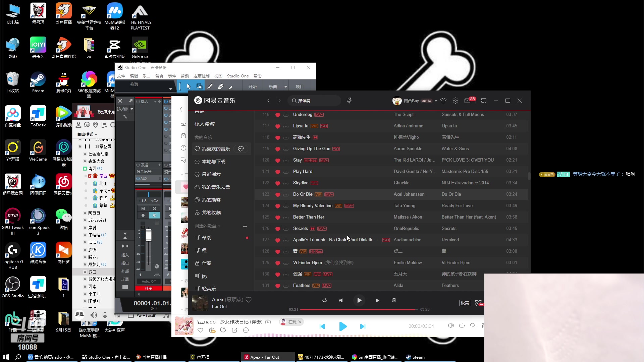
Task: Click the 极高 audio quality button
Action: [465, 303]
